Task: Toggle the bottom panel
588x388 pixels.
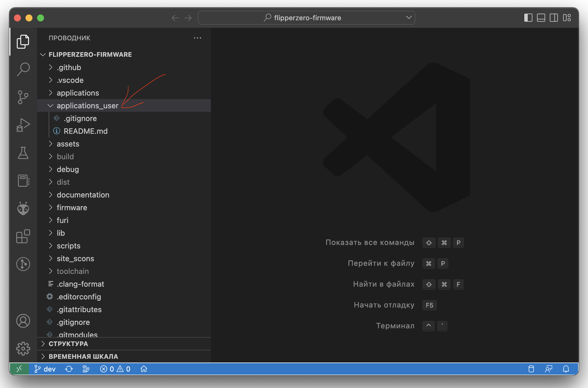Action: coord(541,18)
